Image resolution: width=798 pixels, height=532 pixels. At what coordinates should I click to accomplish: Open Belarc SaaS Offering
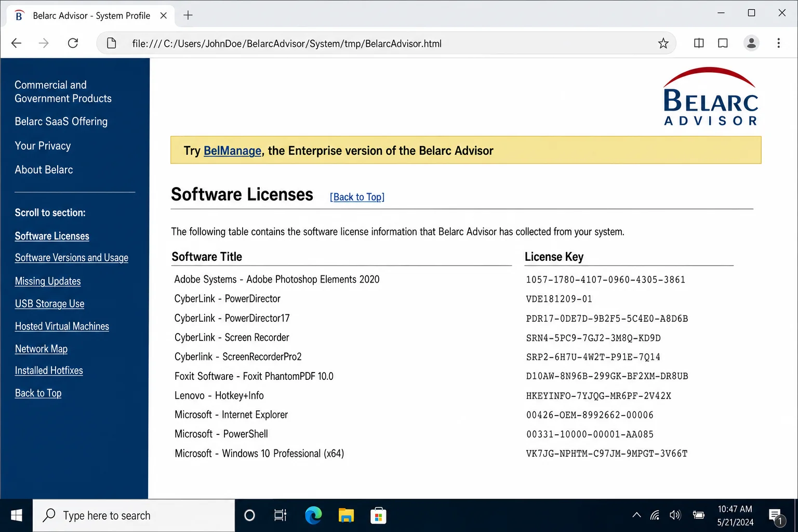[61, 121]
